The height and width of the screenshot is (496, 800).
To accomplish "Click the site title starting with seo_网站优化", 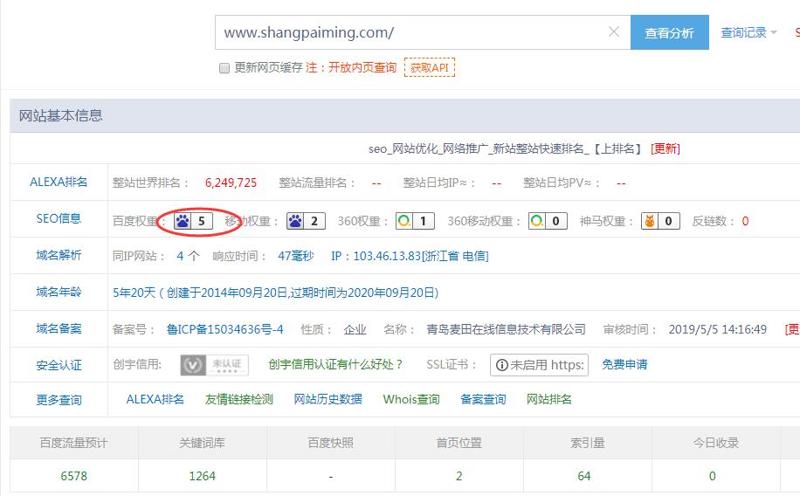I will click(505, 148).
